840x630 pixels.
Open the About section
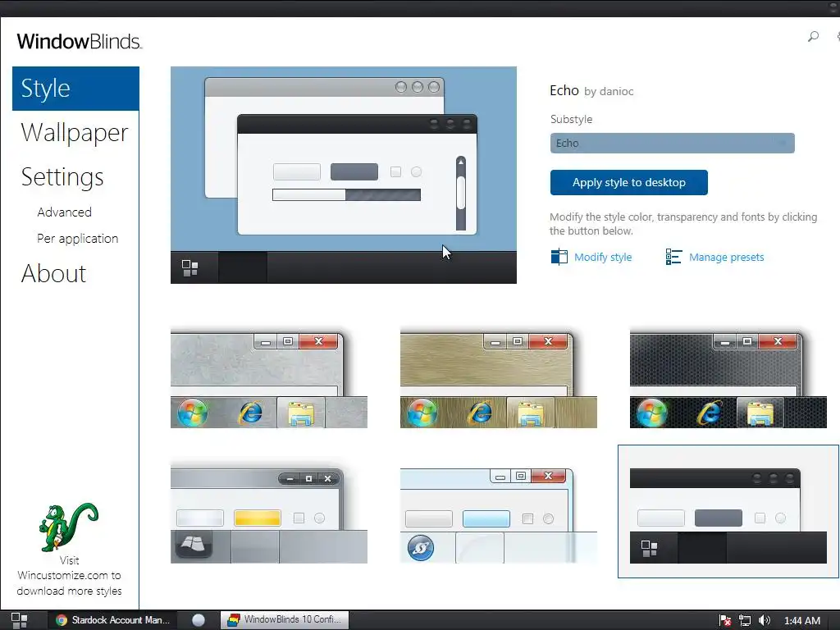[53, 274]
